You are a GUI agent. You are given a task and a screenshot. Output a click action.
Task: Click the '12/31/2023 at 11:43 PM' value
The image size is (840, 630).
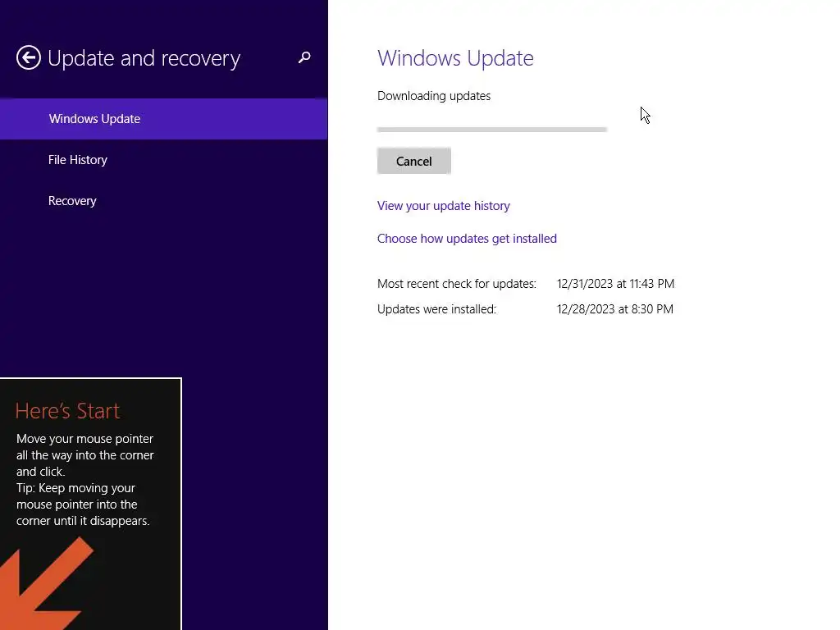click(x=615, y=284)
